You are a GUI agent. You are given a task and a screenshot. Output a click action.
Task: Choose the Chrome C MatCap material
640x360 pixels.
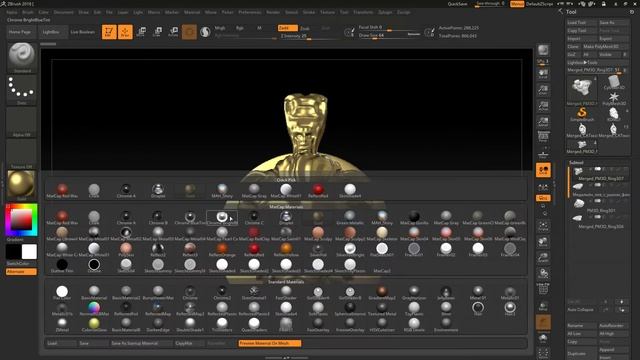(x=254, y=218)
